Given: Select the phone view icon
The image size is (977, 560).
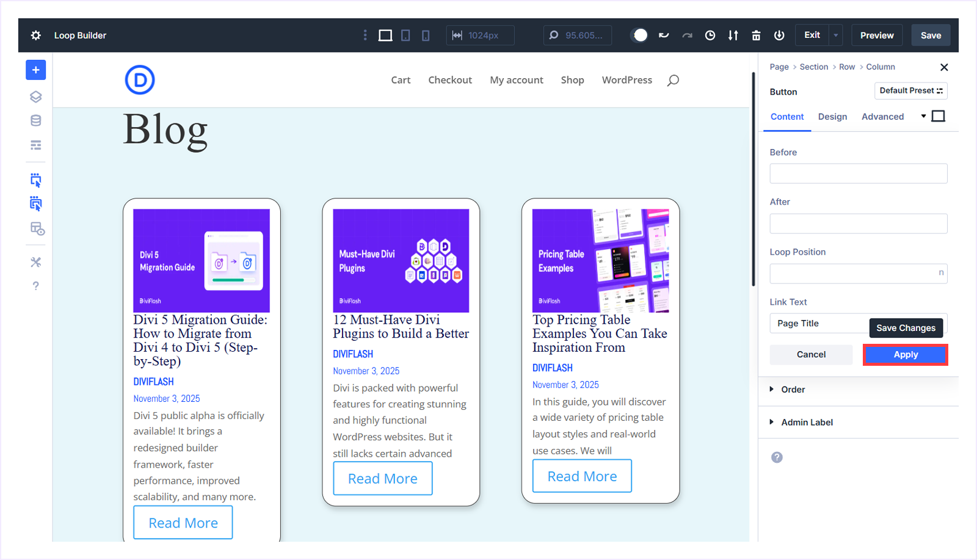Looking at the screenshot, I should click(426, 35).
